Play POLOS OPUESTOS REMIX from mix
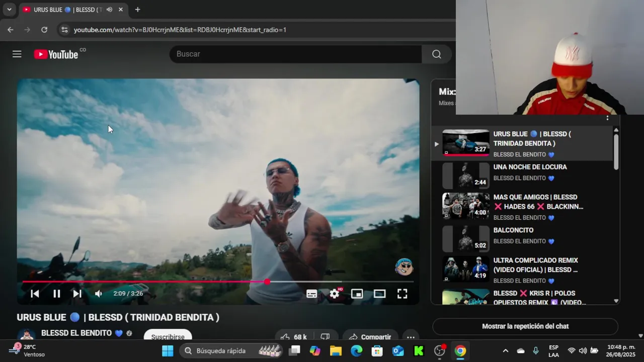644x362 pixels. coord(522,296)
